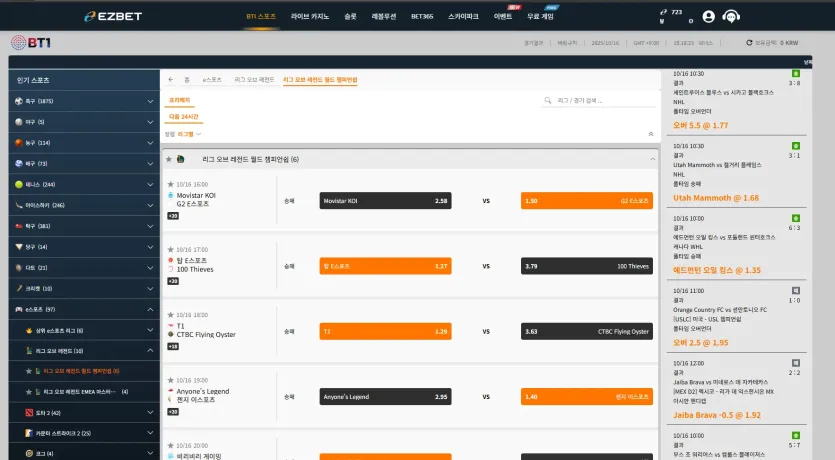Bet on Anyone's Legend at 2.95
This screenshot has width=835, height=460.
[386, 397]
